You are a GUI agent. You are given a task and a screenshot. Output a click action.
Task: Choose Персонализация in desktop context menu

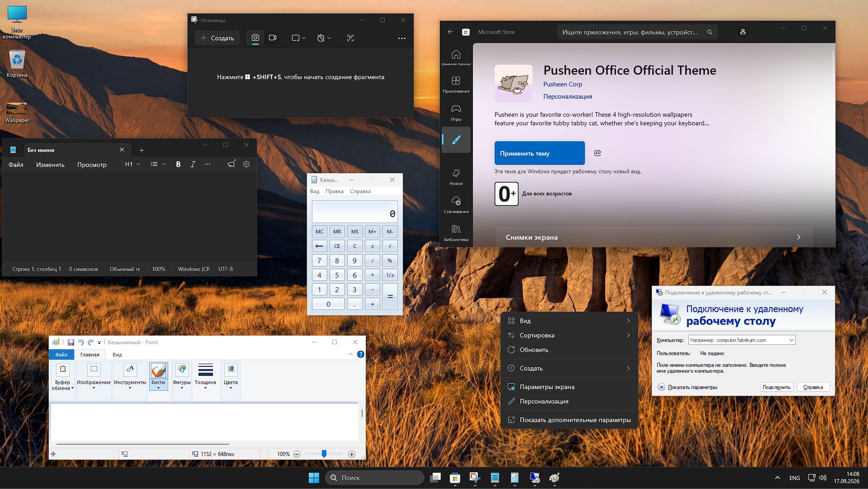coord(570,401)
